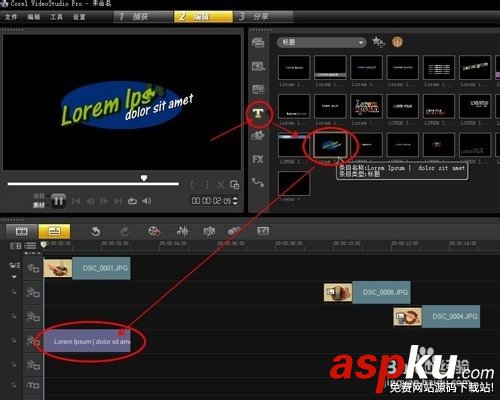The height and width of the screenshot is (400, 500).
Task: Switch to step 1 捕获 tab
Action: click(x=143, y=16)
